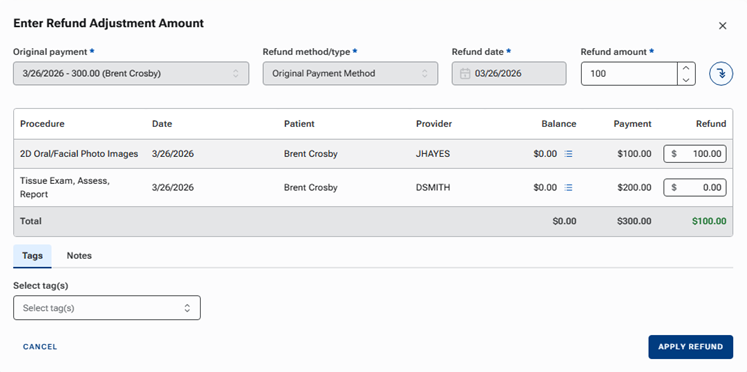Image resolution: width=747 pixels, height=372 pixels.
Task: Click the Cancel link
Action: [40, 347]
